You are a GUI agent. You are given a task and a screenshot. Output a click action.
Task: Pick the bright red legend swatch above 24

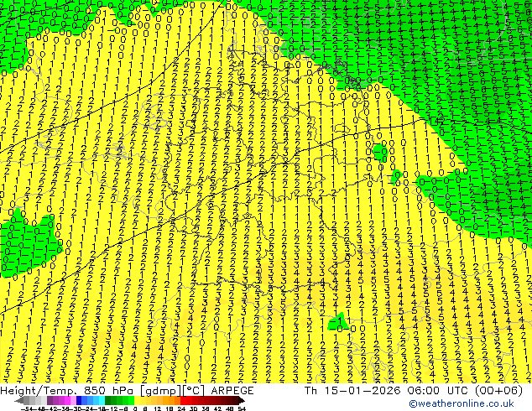pyautogui.click(x=183, y=401)
